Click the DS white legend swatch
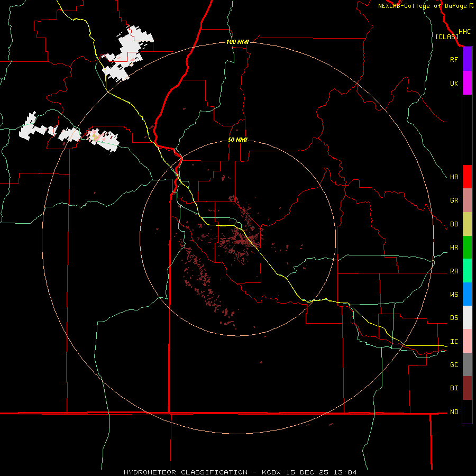 (x=467, y=317)
